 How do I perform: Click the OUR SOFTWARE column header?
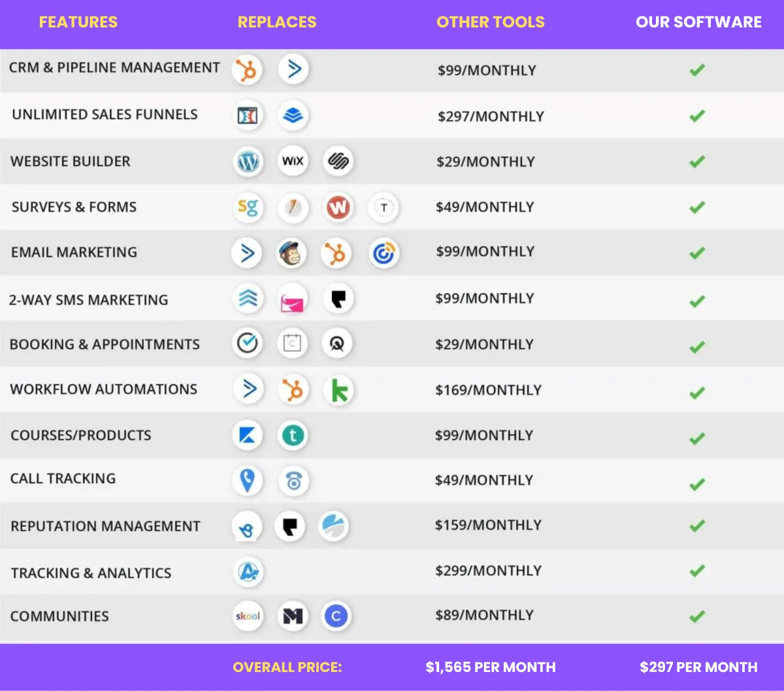click(698, 22)
